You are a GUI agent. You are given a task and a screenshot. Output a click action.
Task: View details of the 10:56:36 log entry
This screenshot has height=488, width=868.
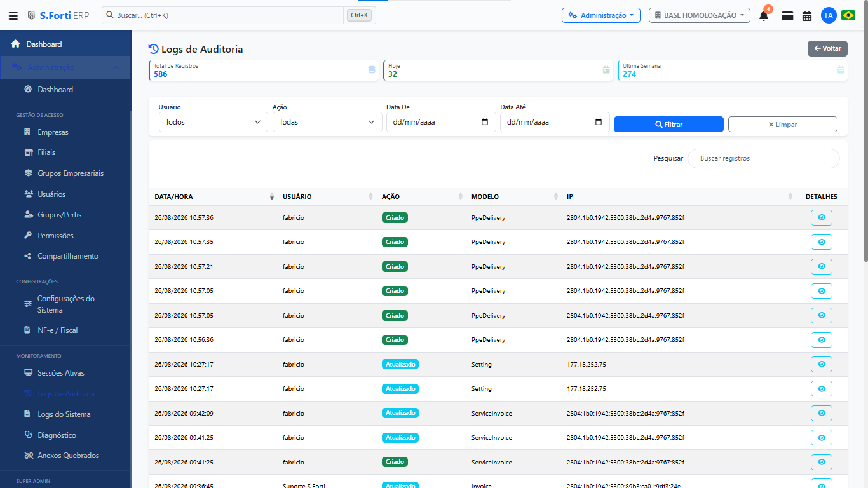[822, 340]
